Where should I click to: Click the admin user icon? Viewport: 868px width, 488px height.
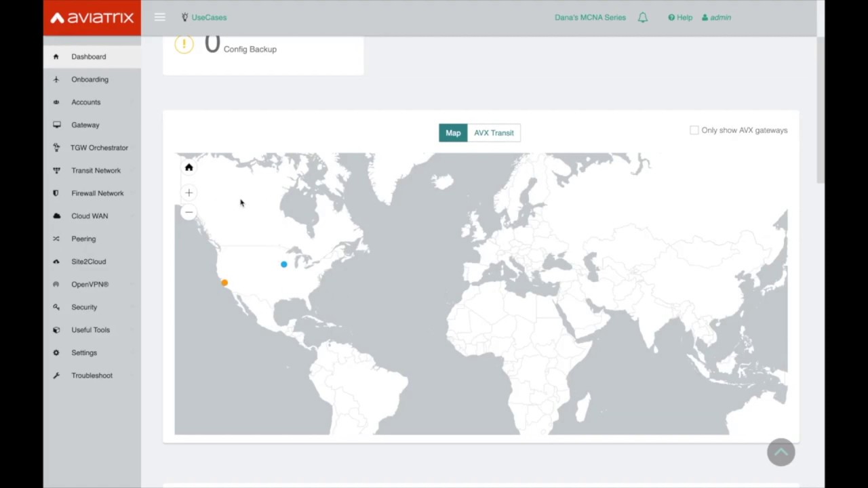(705, 18)
